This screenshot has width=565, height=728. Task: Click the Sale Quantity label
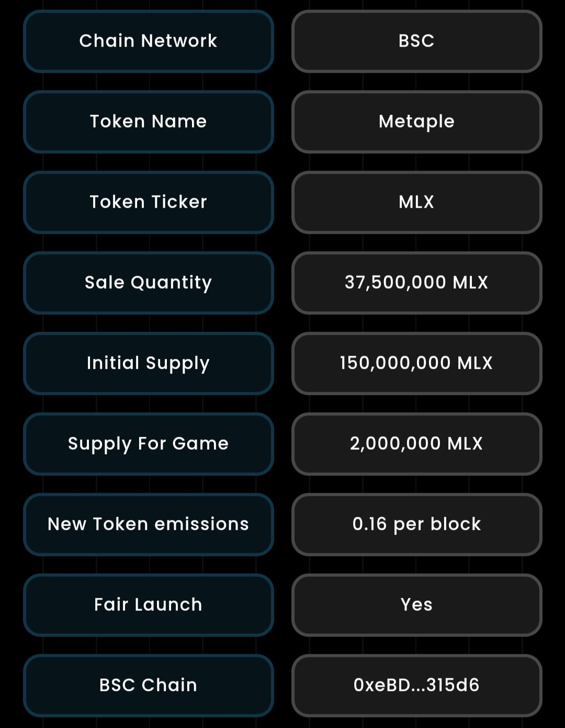149,283
